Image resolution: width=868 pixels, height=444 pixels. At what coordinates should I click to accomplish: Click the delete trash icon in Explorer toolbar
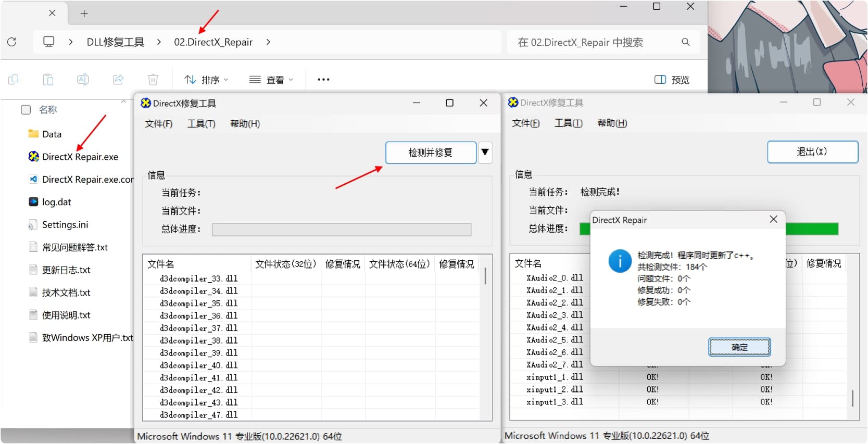coord(153,80)
